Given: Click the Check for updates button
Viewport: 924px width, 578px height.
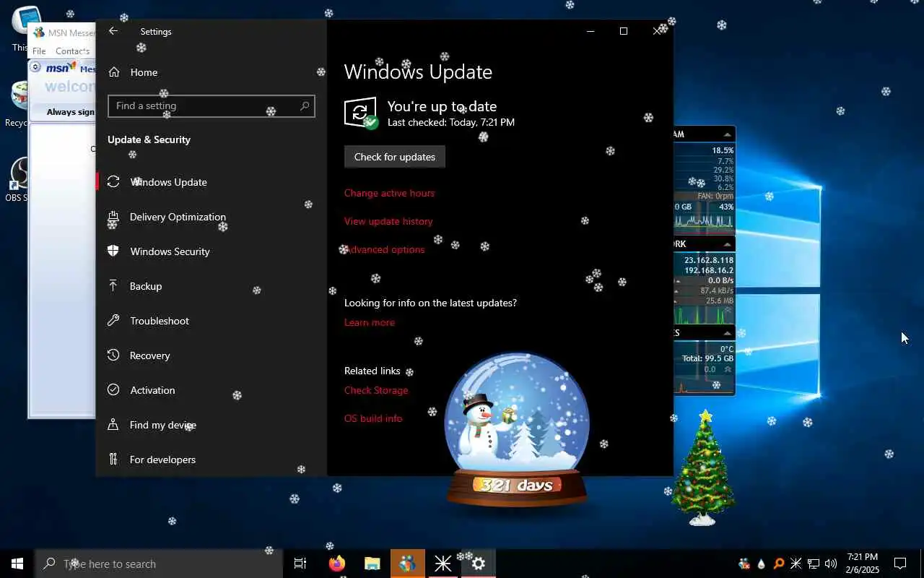Looking at the screenshot, I should [394, 157].
